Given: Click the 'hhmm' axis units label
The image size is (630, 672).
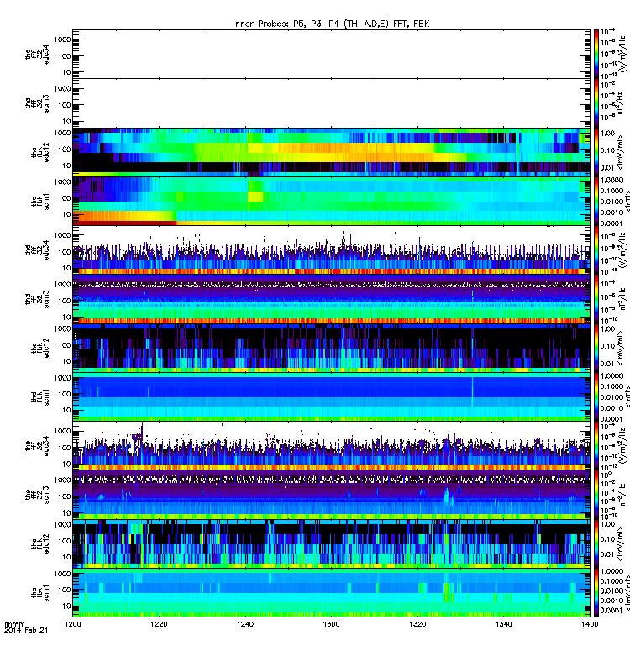Looking at the screenshot, I should (x=14, y=624).
